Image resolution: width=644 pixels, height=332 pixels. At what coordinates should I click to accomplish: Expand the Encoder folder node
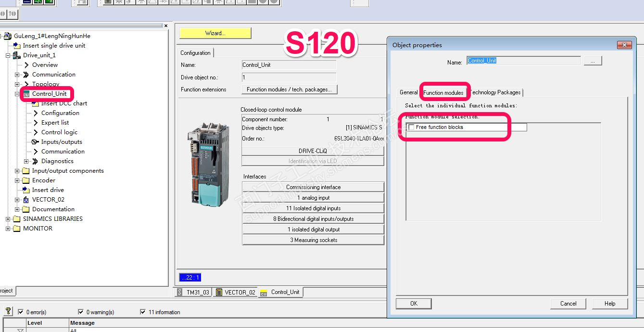pos(17,180)
